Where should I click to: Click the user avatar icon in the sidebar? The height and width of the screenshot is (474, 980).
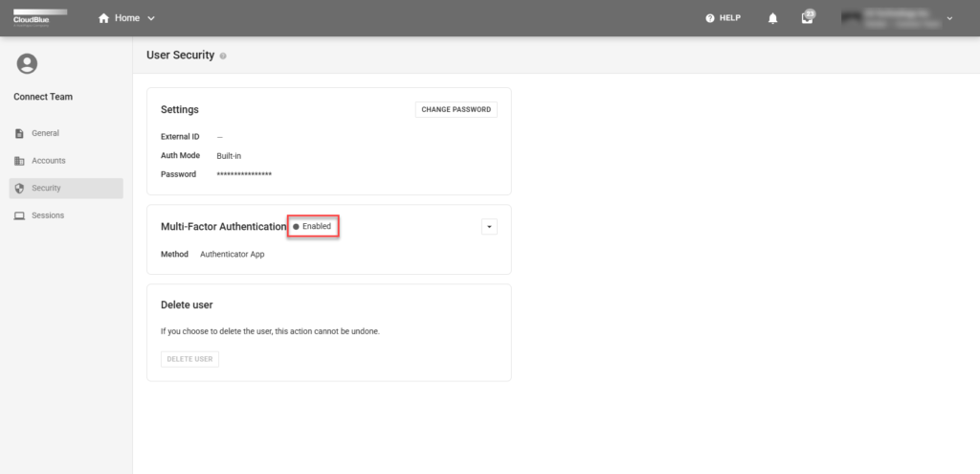click(27, 64)
